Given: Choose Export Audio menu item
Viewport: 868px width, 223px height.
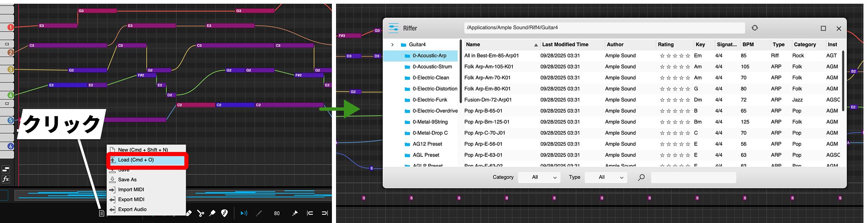Looking at the screenshot, I should 146,209.
